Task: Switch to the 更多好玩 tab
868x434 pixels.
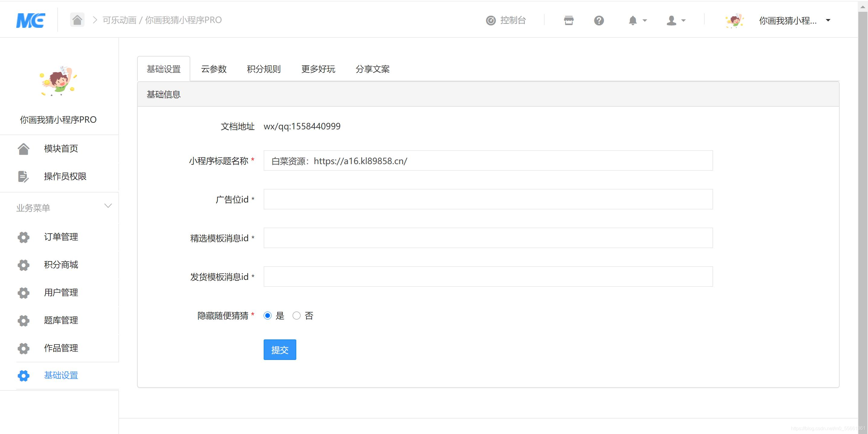Action: click(318, 69)
